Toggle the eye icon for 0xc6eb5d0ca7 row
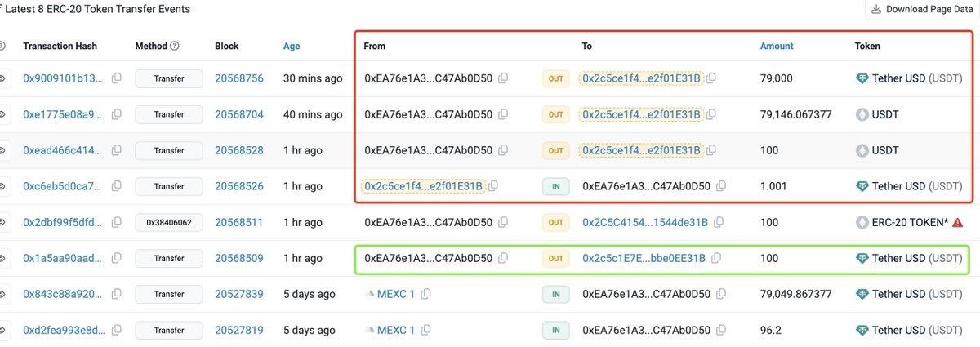The width and height of the screenshot is (980, 347). [3, 186]
